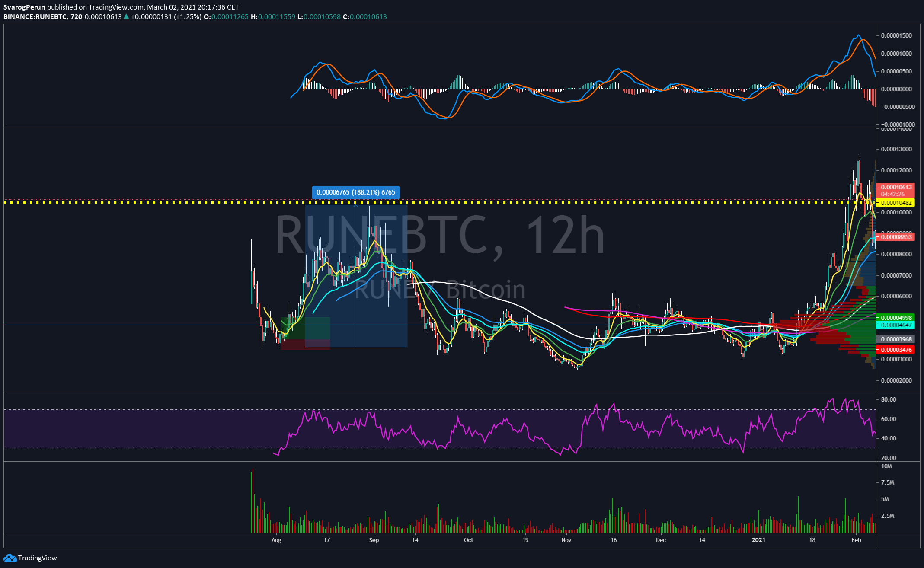
Task: Click the Nov time axis label
Action: point(566,540)
